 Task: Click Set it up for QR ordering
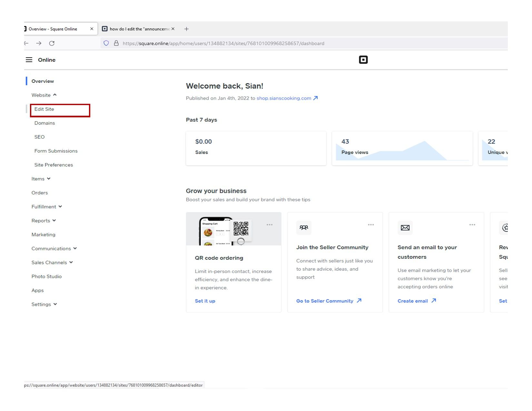[205, 301]
